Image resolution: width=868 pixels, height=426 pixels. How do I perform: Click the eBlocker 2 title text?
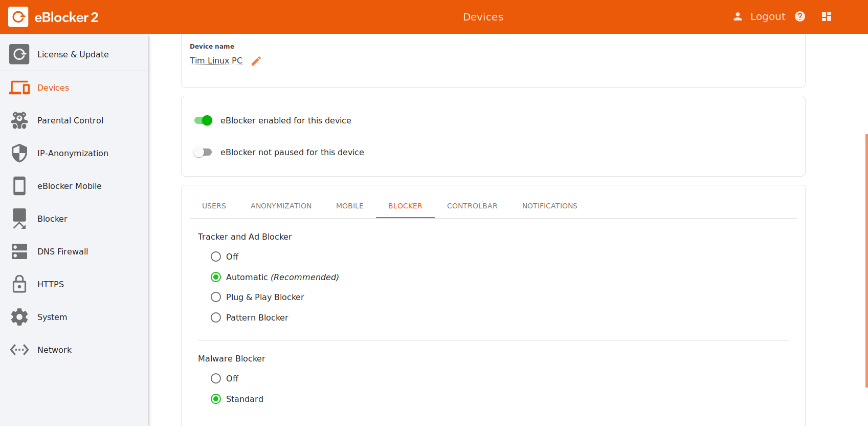click(x=66, y=17)
